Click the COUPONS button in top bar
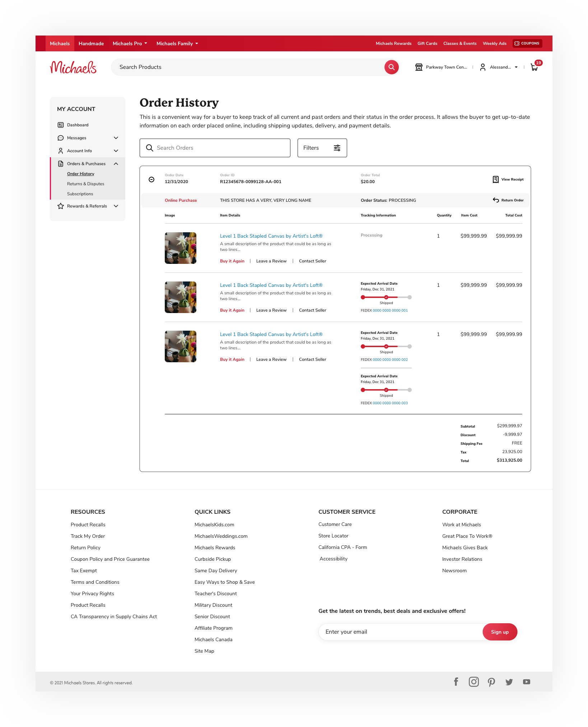The width and height of the screenshot is (588, 727). pos(527,43)
